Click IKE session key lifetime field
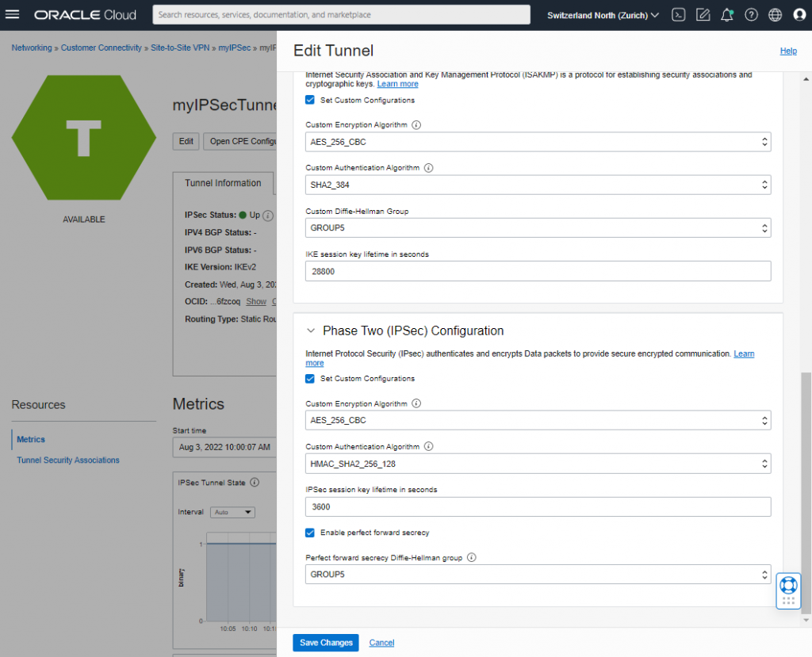 (x=538, y=271)
